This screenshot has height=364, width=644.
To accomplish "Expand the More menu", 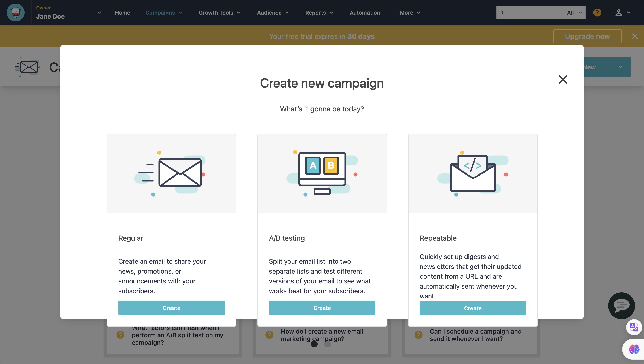I will [x=410, y=13].
